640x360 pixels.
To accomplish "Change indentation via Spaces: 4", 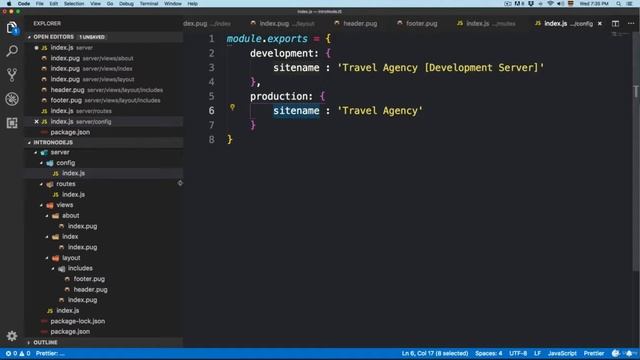I will [x=489, y=353].
